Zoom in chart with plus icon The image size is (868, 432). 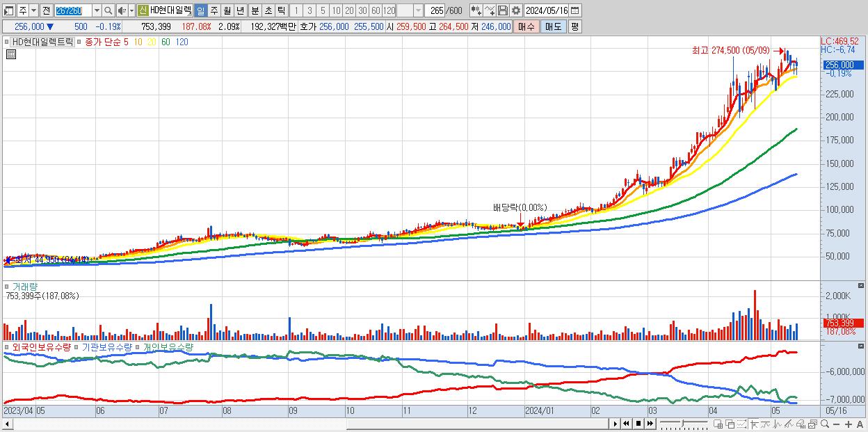coord(849,424)
